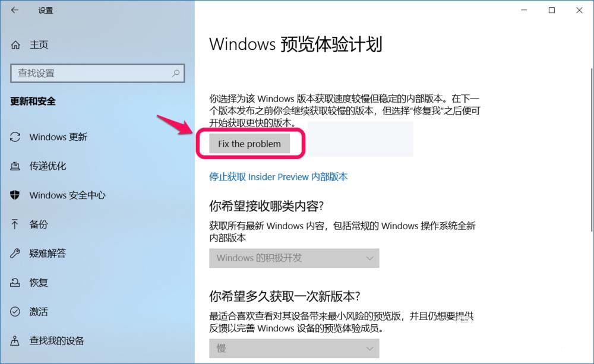This screenshot has height=364, width=594.
Task: Open Troubleshoot wrench icon
Action: (15, 253)
